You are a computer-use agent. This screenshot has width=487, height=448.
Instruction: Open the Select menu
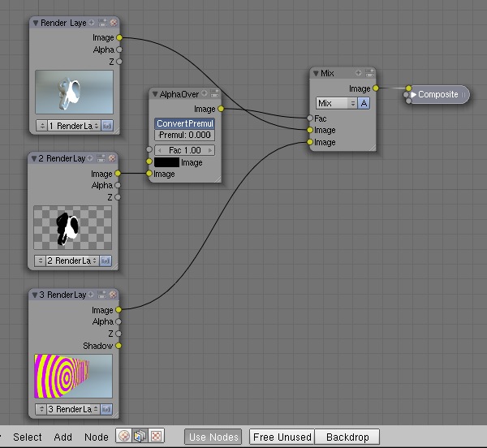[x=28, y=437]
